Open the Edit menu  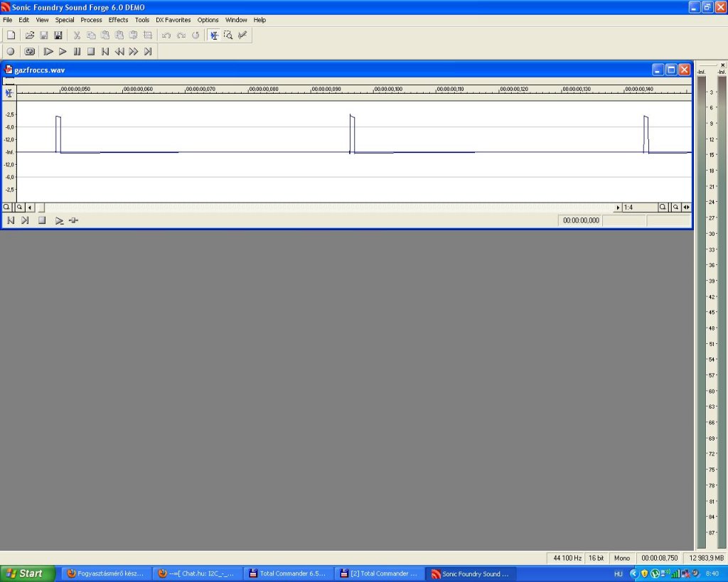tap(23, 20)
